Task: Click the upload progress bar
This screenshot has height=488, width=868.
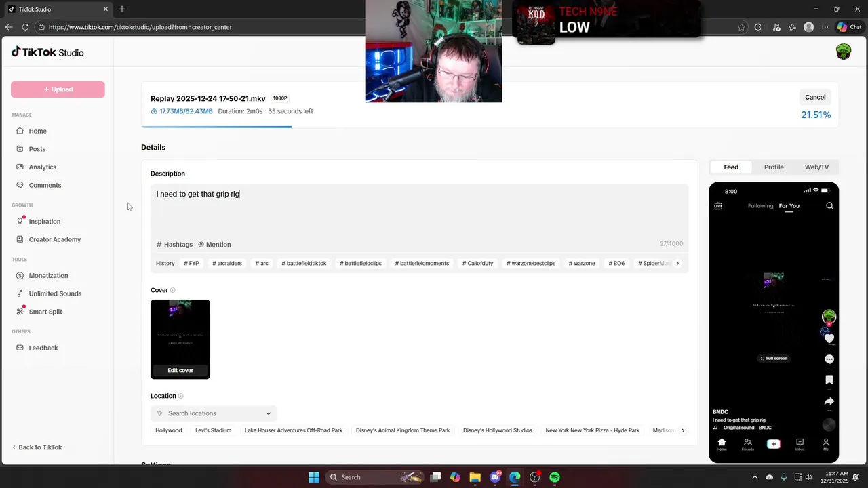Action: coord(490,127)
